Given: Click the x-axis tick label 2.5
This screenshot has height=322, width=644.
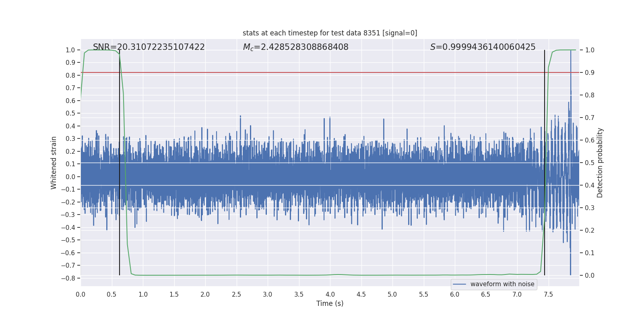Looking at the screenshot, I should click(x=236, y=295).
